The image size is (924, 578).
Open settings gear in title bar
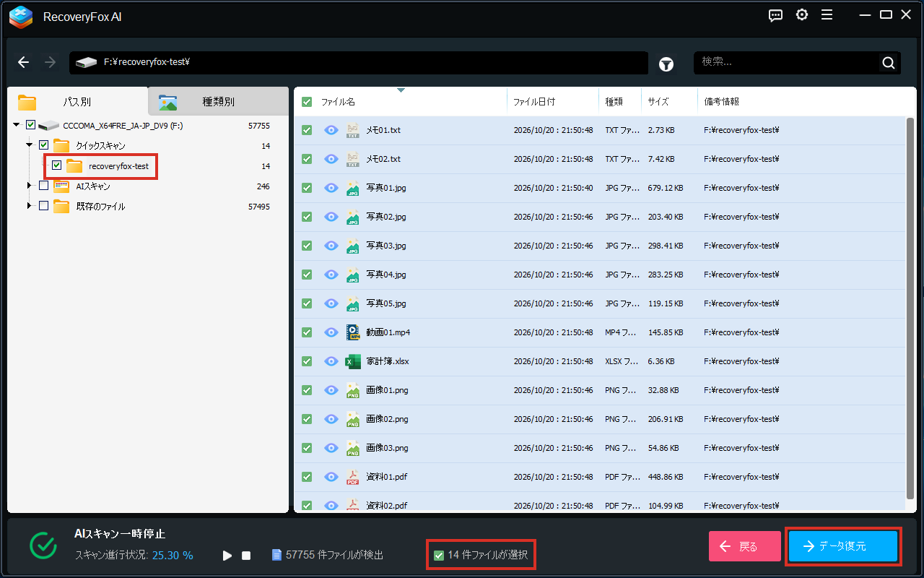[x=802, y=15]
